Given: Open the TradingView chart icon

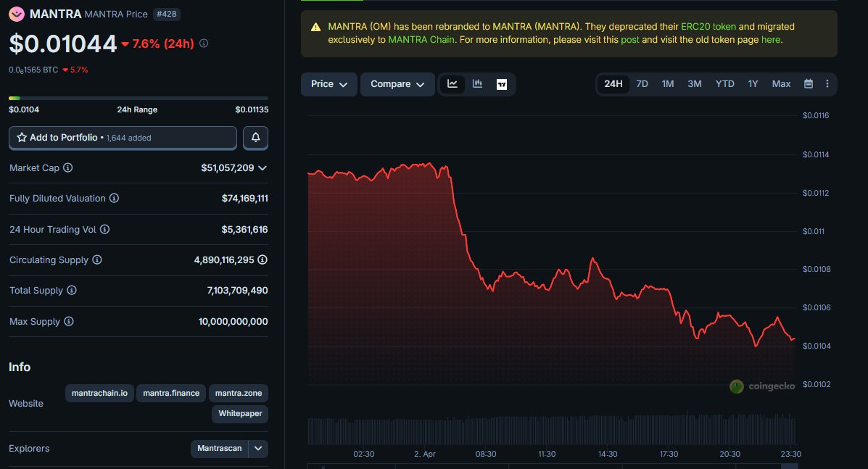Looking at the screenshot, I should click(502, 84).
